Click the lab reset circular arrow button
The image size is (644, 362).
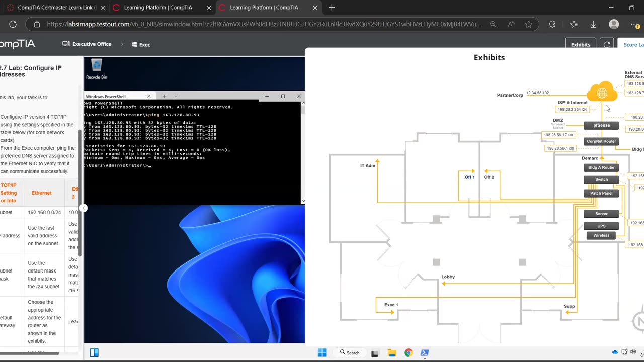[607, 44]
